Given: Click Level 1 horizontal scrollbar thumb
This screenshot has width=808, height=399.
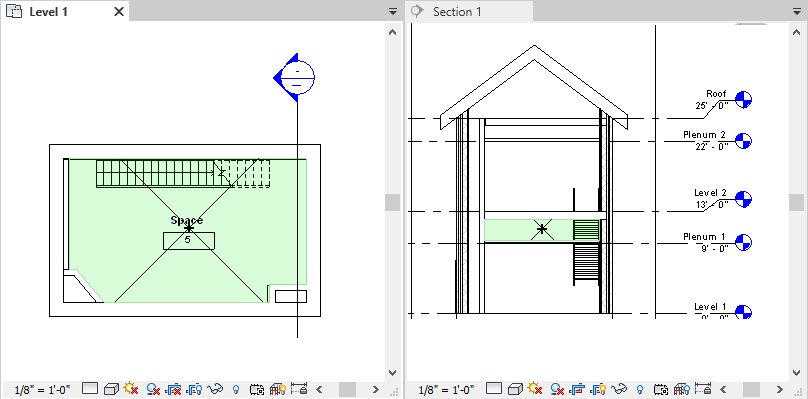Looking at the screenshot, I should 347,389.
